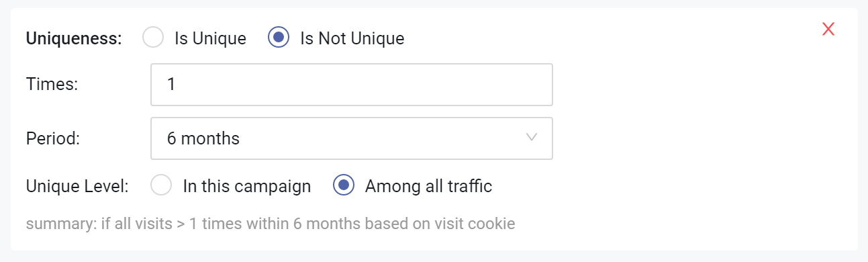Focus the Times input field
The image size is (868, 262).
pyautogui.click(x=352, y=85)
